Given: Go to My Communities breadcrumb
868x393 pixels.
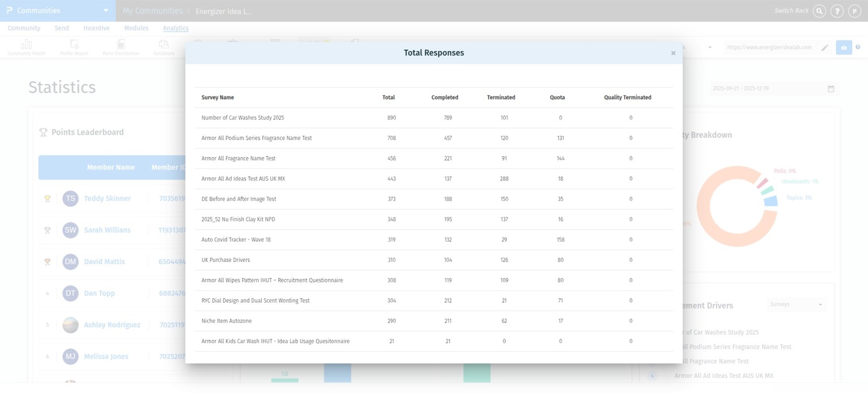Looking at the screenshot, I should (x=153, y=11).
